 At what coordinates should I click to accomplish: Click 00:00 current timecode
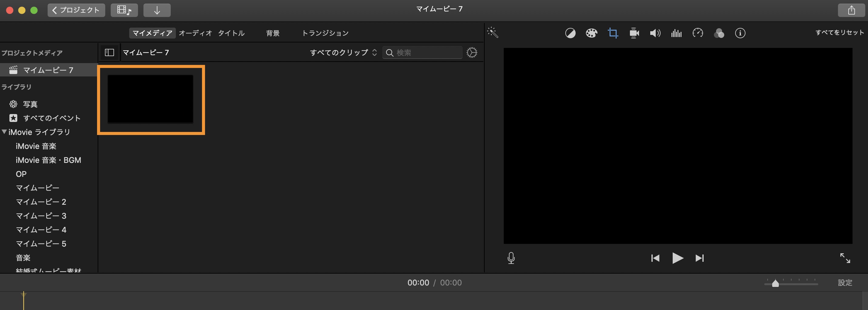[x=418, y=283]
